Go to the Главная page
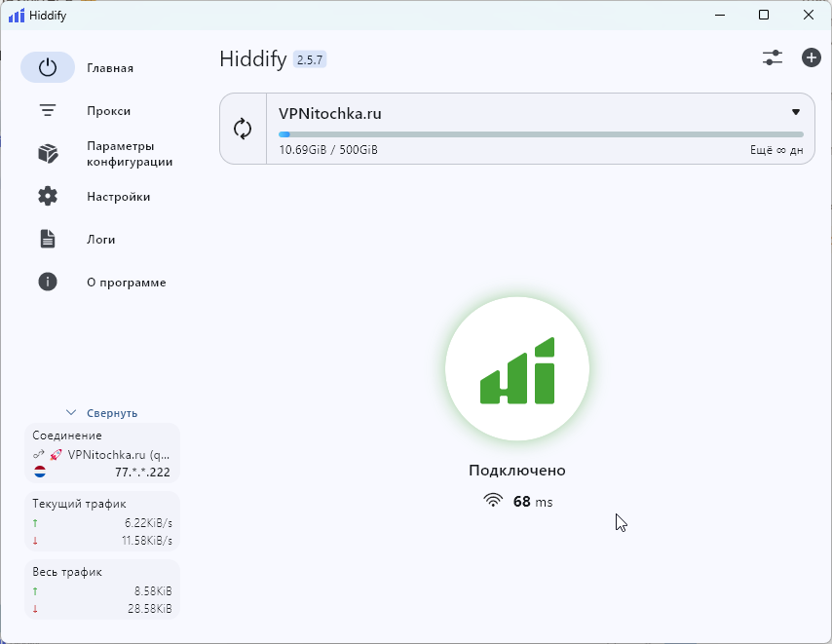Image resolution: width=832 pixels, height=644 pixels. (x=109, y=68)
